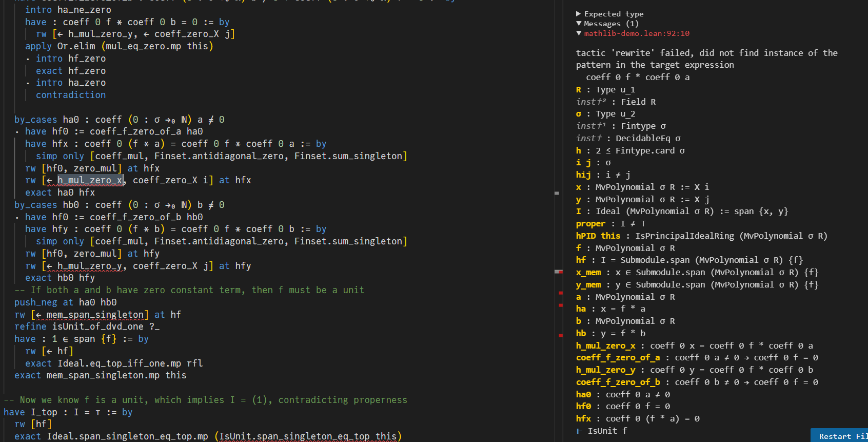Select the hPID hypothesis name in infoview
Image resolution: width=868 pixels, height=442 pixels.
586,236
